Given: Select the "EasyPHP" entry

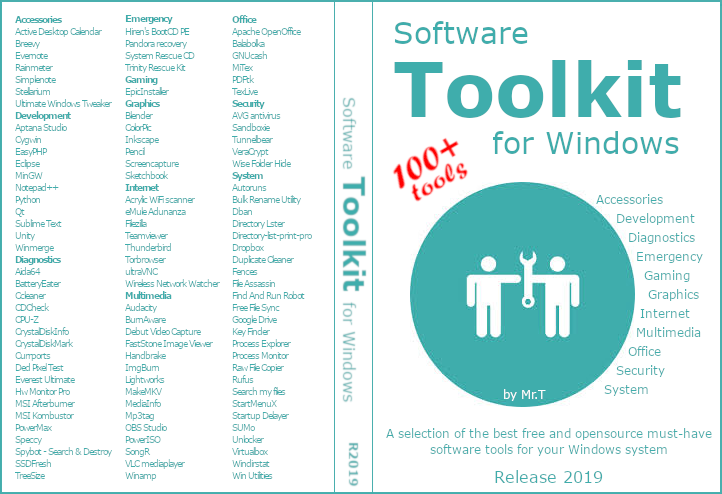Looking at the screenshot, I should coord(31,152).
